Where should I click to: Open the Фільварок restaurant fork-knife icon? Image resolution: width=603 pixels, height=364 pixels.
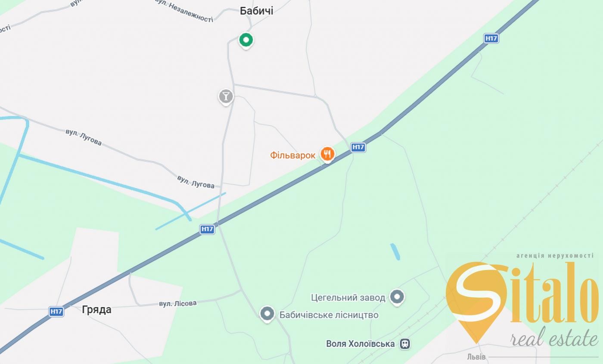click(x=327, y=155)
